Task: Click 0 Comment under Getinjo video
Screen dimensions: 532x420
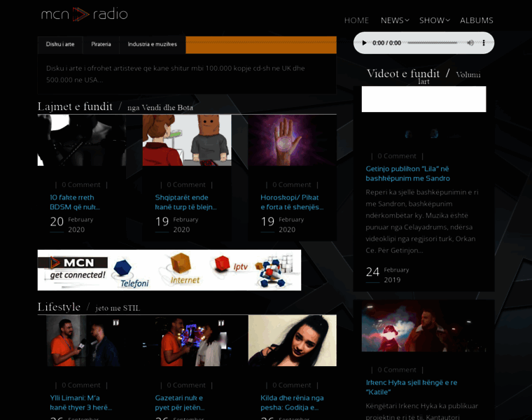Action: tap(397, 156)
